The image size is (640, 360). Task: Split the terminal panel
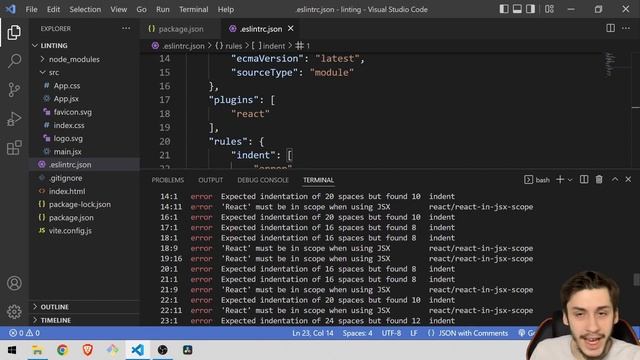(584, 180)
